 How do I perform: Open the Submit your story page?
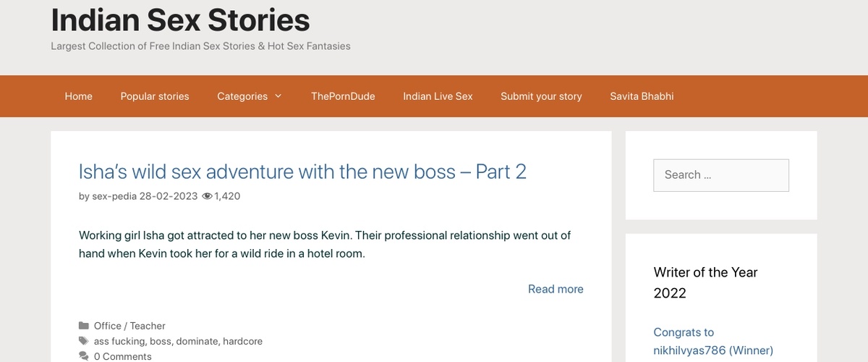(541, 96)
